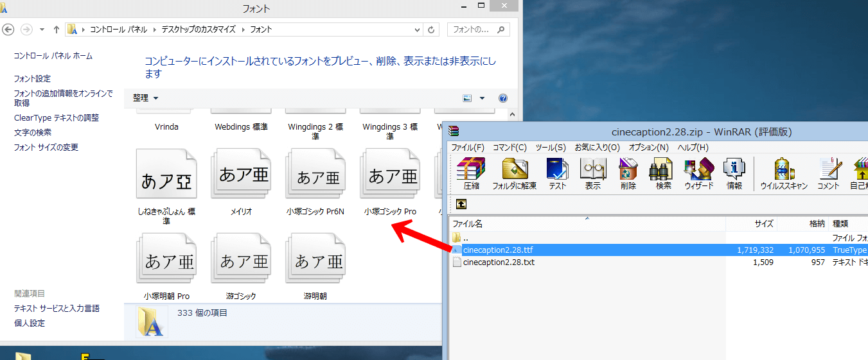Click the 削除 delete icon in WinRAR
The height and width of the screenshot is (360, 868).
coord(628,174)
